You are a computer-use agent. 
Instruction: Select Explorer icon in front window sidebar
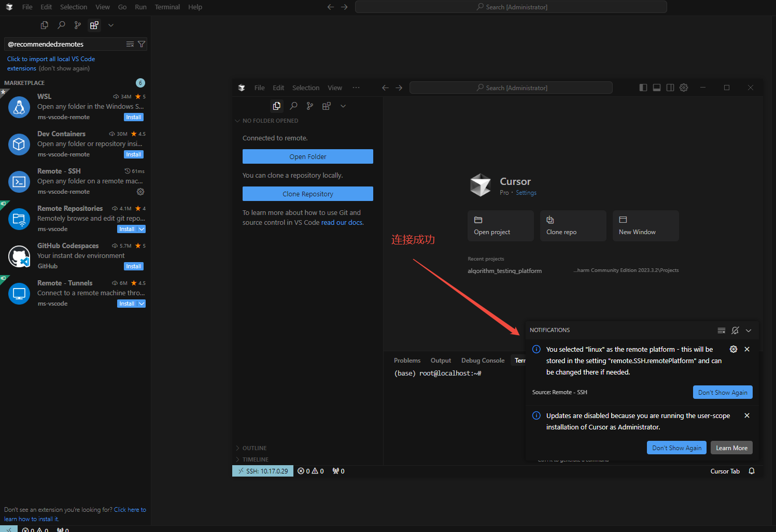tap(277, 106)
